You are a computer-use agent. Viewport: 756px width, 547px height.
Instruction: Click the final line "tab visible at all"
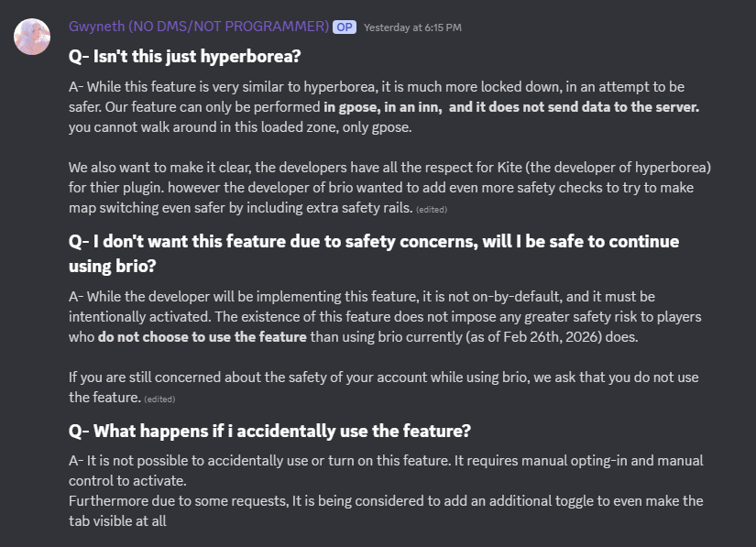click(117, 520)
